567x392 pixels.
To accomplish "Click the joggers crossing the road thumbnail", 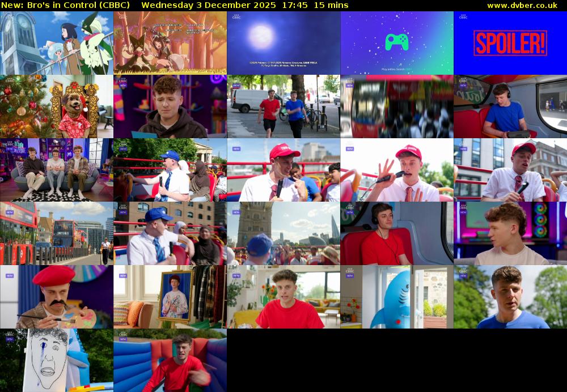I will pos(283,106).
